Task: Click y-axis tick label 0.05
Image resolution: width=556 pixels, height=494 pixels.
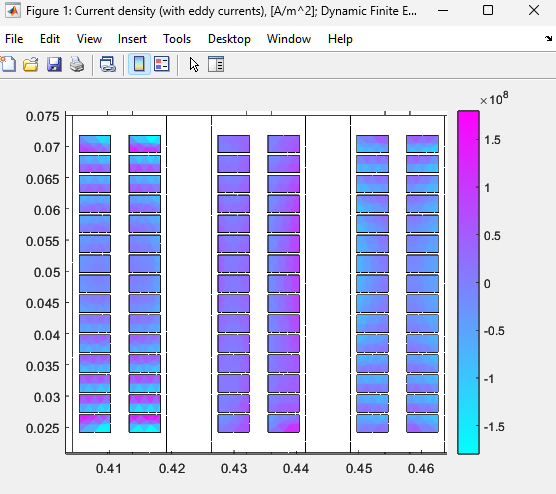Action: coord(46,272)
